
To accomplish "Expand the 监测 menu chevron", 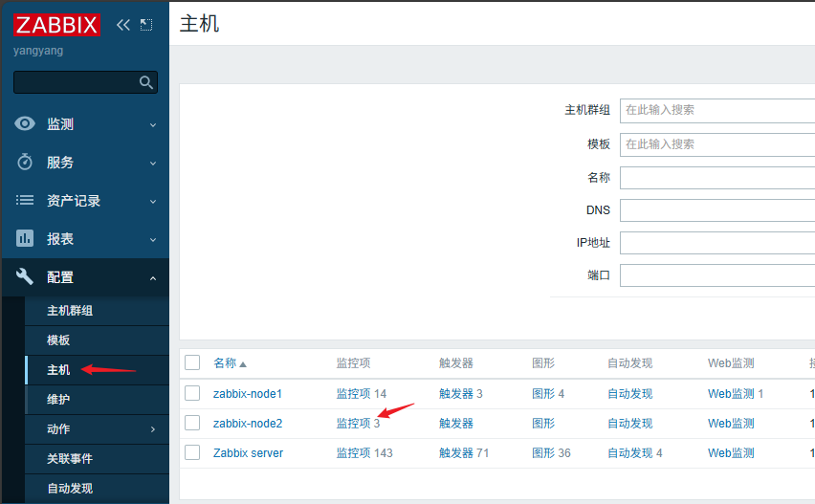I will 153,124.
